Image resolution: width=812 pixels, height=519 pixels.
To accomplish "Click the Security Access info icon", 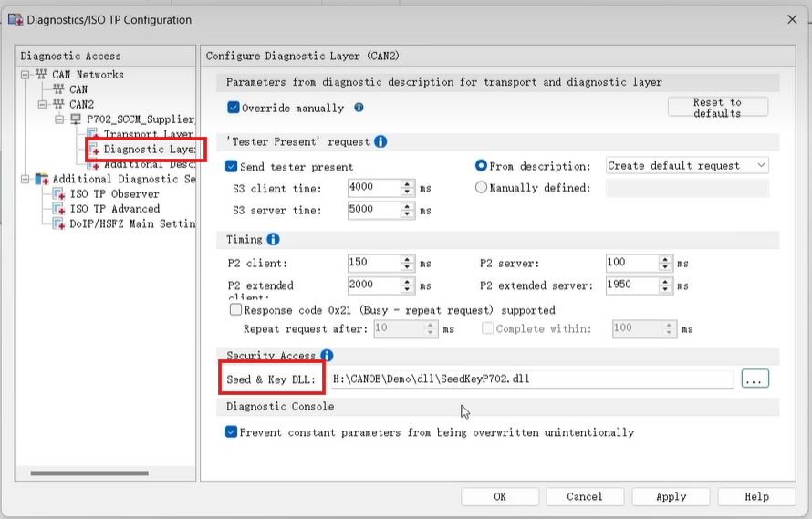I will tap(327, 356).
